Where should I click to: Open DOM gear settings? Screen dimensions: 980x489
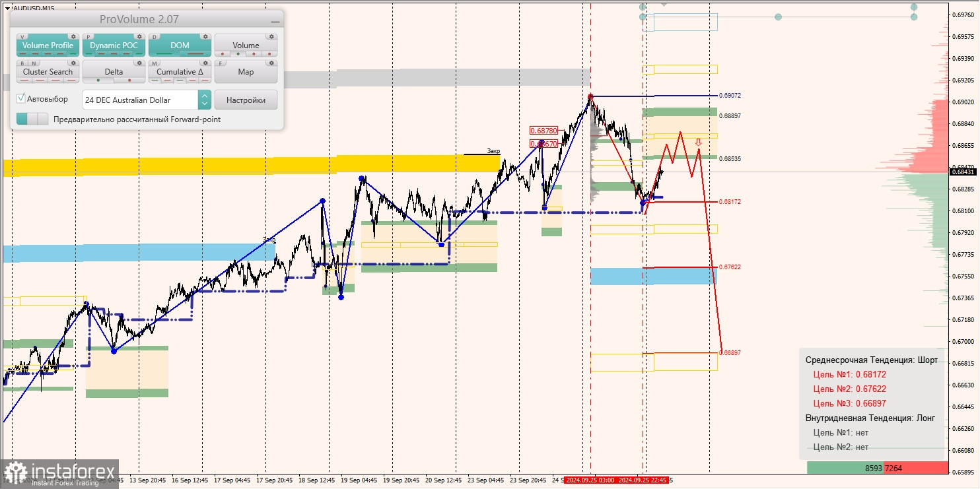(205, 36)
